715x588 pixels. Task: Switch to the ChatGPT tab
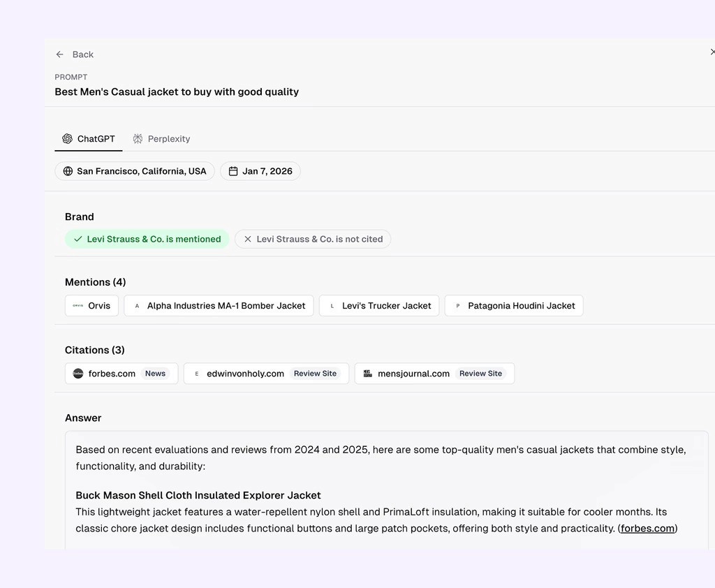pos(88,138)
